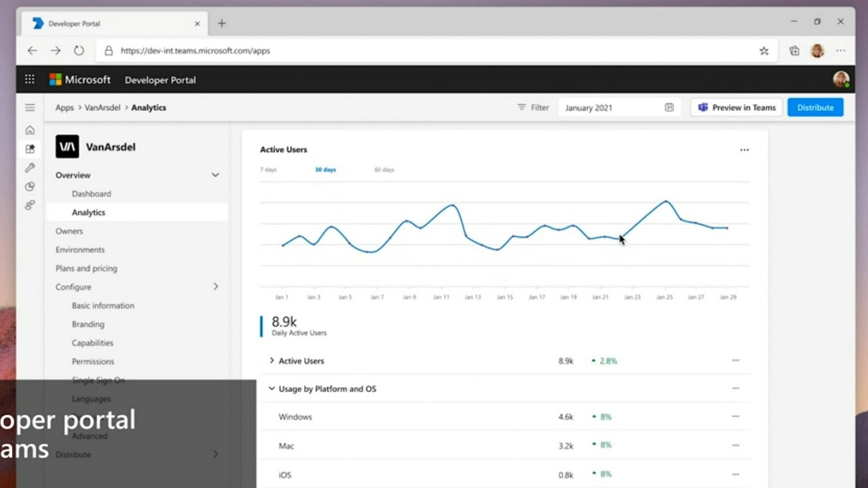Go to Apps breadcrumb
Screen dimensions: 868x488
[64, 108]
